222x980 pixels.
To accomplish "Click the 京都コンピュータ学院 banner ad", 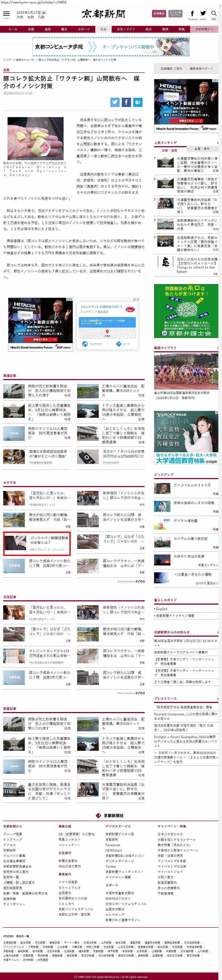I will (x=111, y=47).
